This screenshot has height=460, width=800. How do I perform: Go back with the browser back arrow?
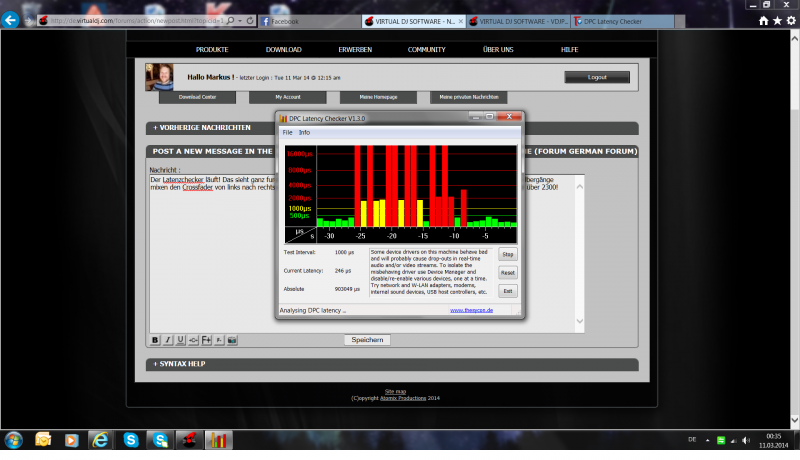(10, 20)
